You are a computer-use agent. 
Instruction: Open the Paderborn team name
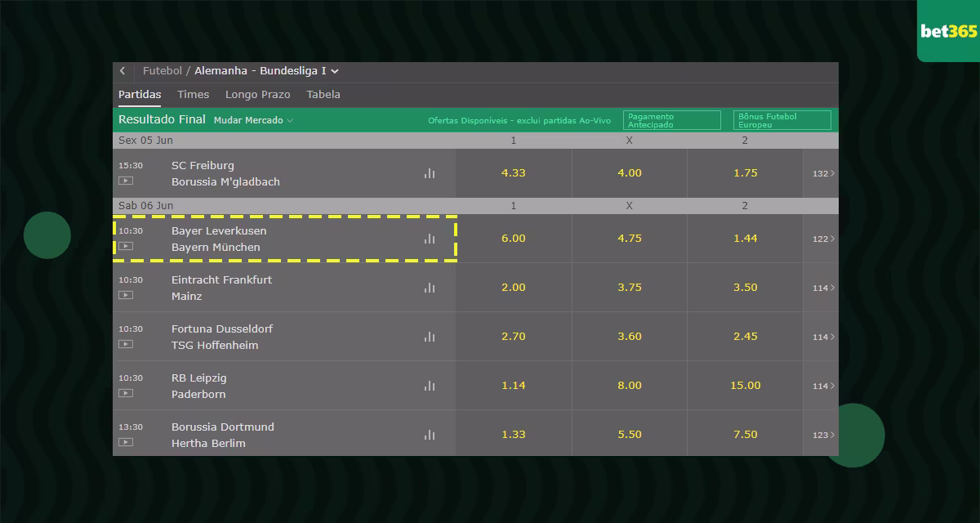[198, 394]
